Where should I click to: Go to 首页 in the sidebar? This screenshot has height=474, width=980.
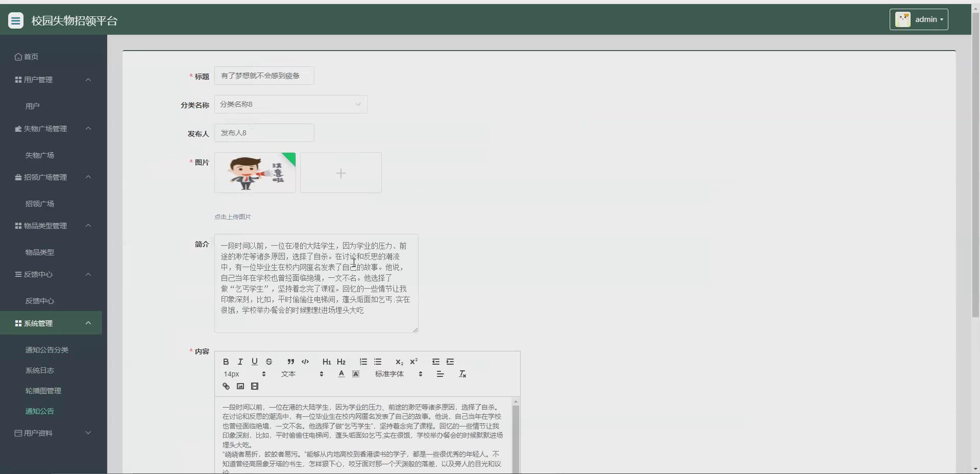(x=27, y=57)
